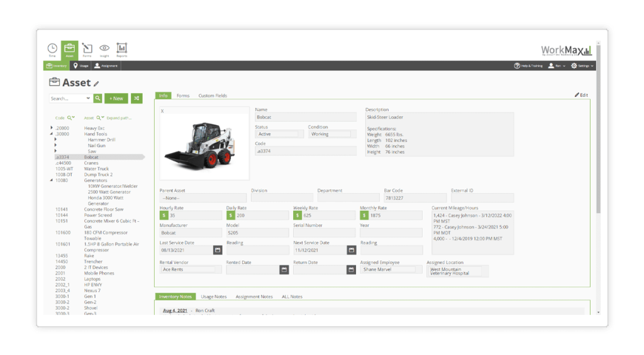The image size is (644, 355).
Task: Click the green New button
Action: [x=116, y=99]
